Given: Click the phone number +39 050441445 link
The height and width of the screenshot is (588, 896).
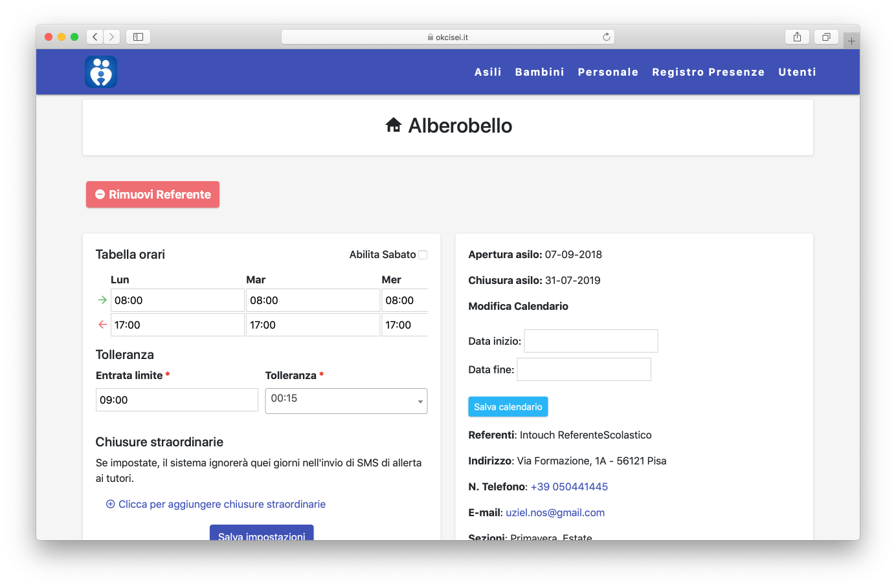Looking at the screenshot, I should (569, 486).
